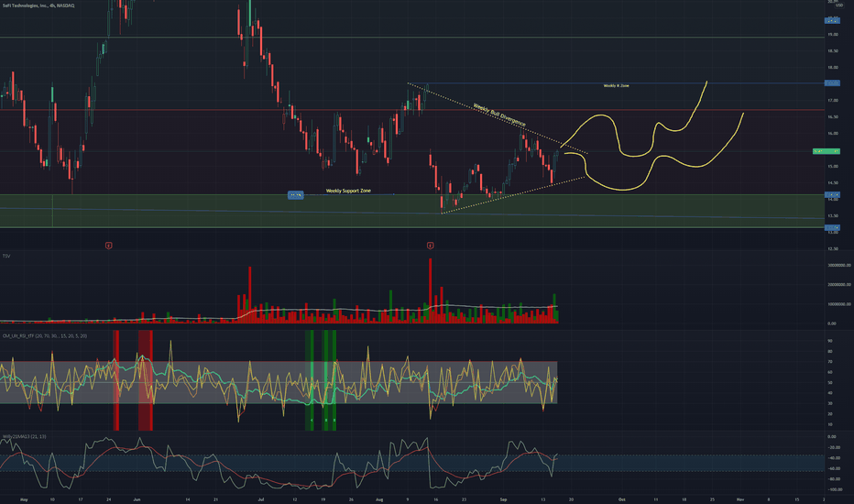The image size is (854, 504).
Task: Click the 90 value on RSI axis
Action: click(830, 341)
